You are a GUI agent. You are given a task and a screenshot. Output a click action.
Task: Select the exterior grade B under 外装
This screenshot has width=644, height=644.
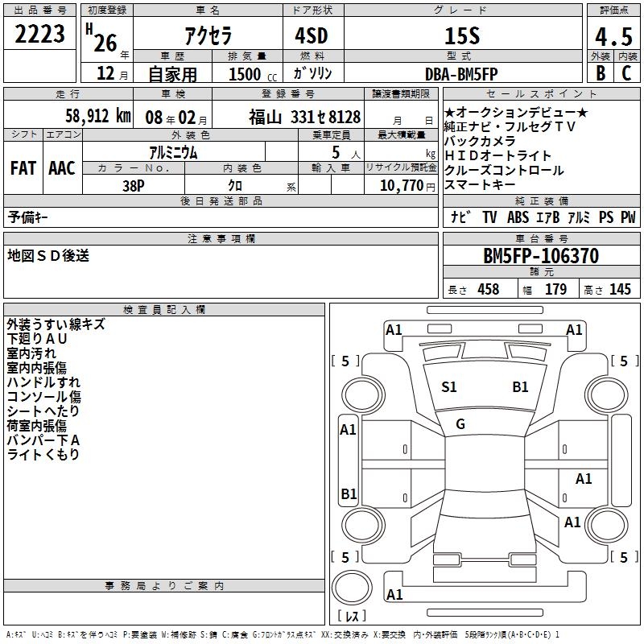600,72
